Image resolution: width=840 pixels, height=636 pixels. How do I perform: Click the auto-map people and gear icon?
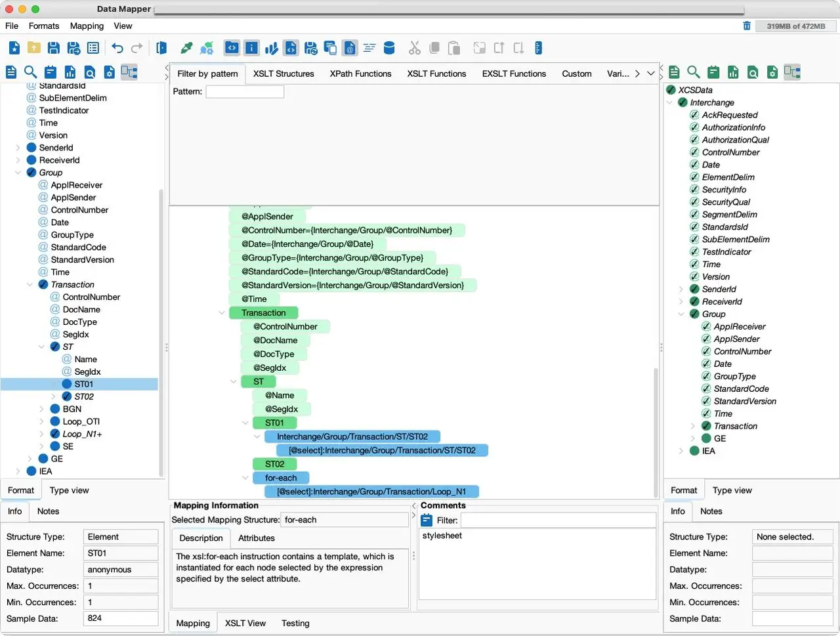point(207,48)
